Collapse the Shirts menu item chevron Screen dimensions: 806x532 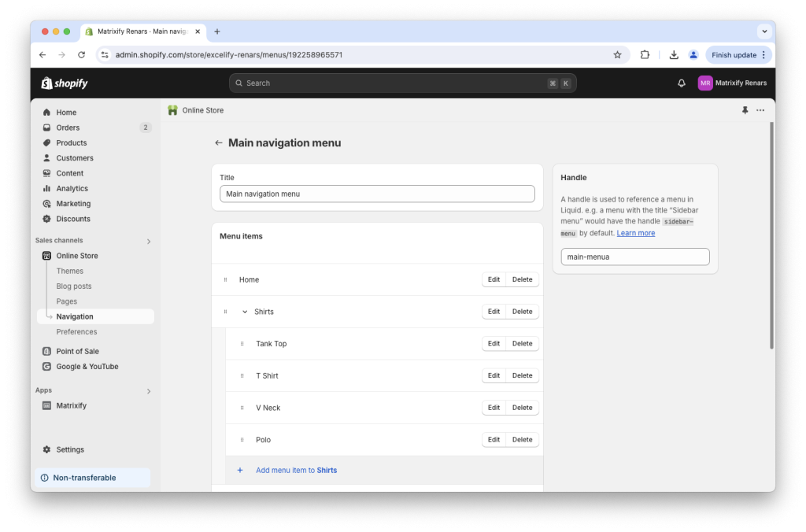pyautogui.click(x=246, y=311)
